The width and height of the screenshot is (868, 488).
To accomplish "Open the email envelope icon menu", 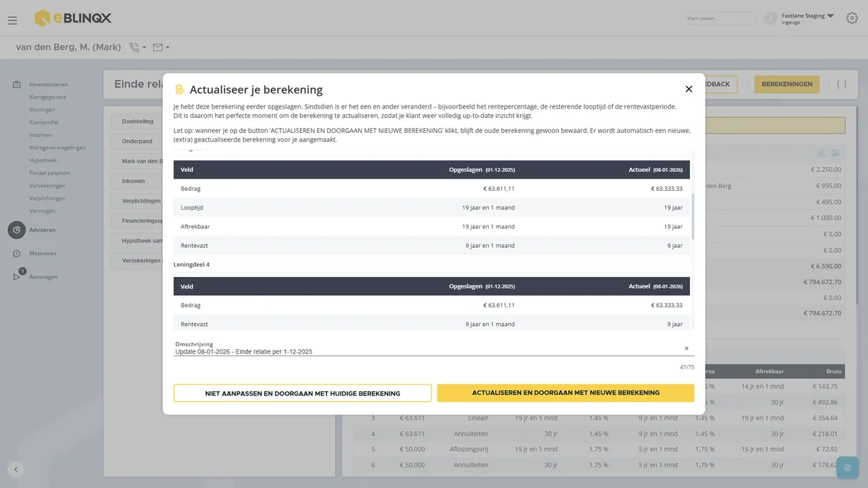I will [x=158, y=48].
